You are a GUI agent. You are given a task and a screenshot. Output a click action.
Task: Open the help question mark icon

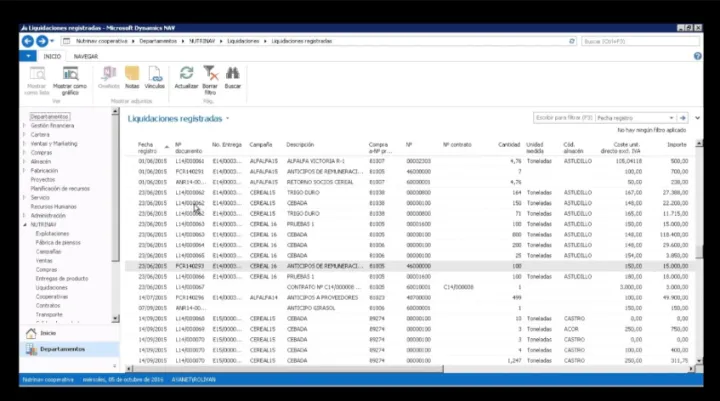click(x=697, y=57)
